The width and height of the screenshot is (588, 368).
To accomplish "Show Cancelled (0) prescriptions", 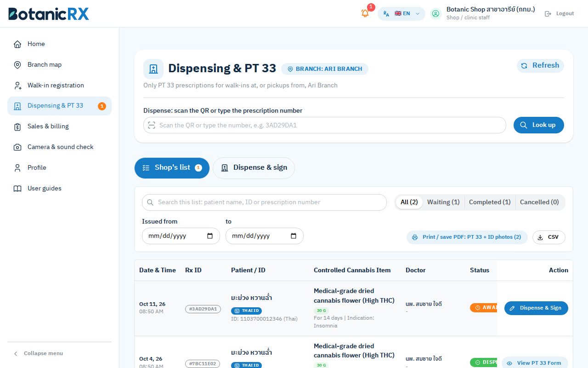I will pyautogui.click(x=539, y=202).
